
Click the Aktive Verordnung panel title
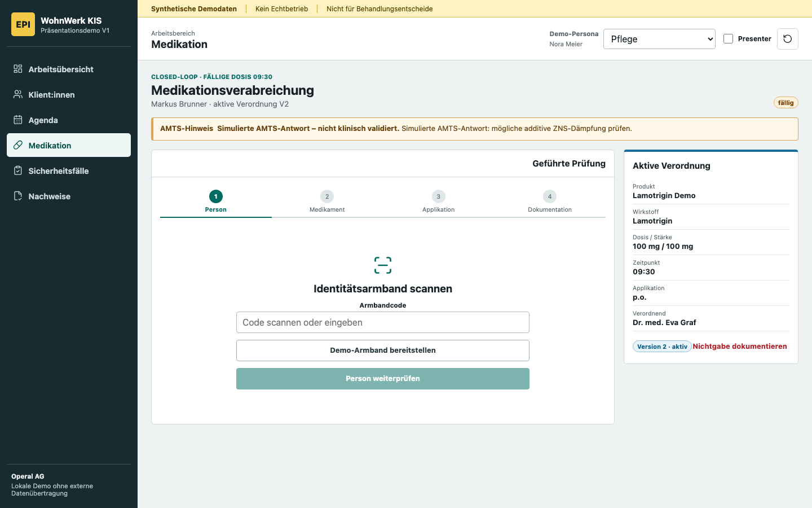click(672, 166)
